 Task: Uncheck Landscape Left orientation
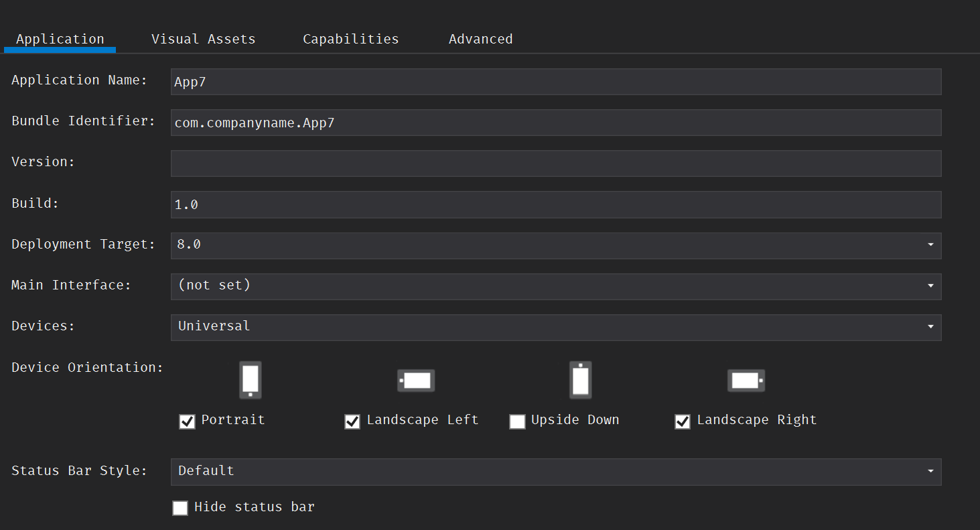pos(352,421)
